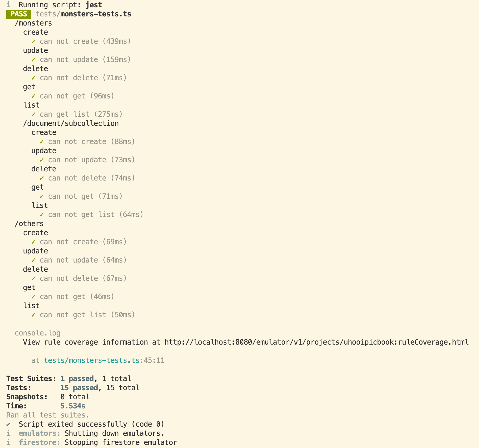Open the localhost ruleCoverage.html URL
This screenshot has width=479, height=448.
tap(317, 342)
